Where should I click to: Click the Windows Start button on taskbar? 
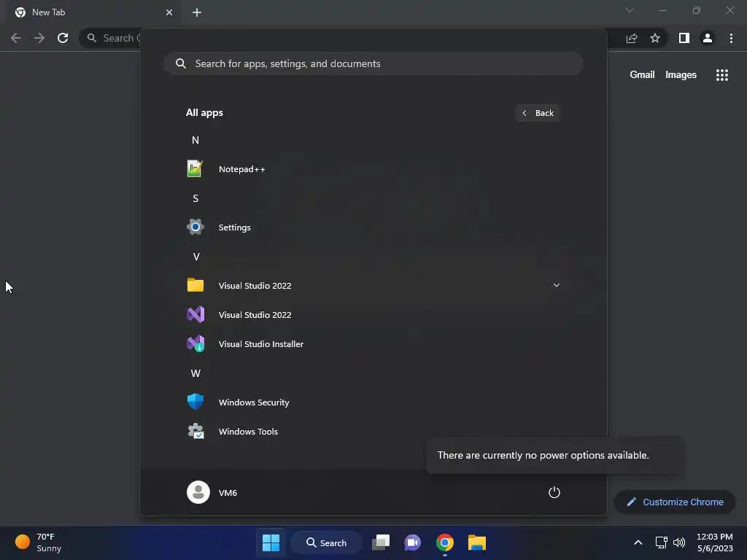[x=271, y=542]
